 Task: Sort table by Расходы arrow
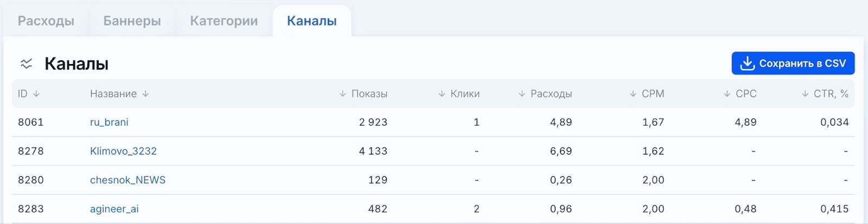522,94
